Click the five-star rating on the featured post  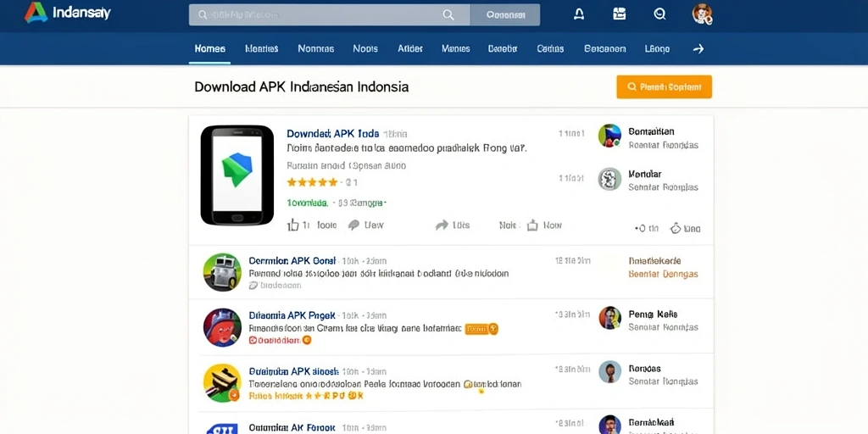point(312,181)
